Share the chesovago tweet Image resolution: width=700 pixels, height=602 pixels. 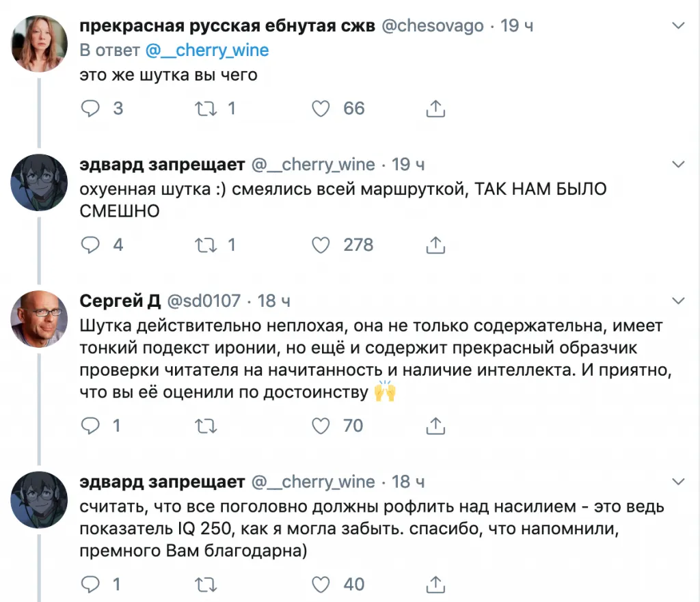coord(435,108)
